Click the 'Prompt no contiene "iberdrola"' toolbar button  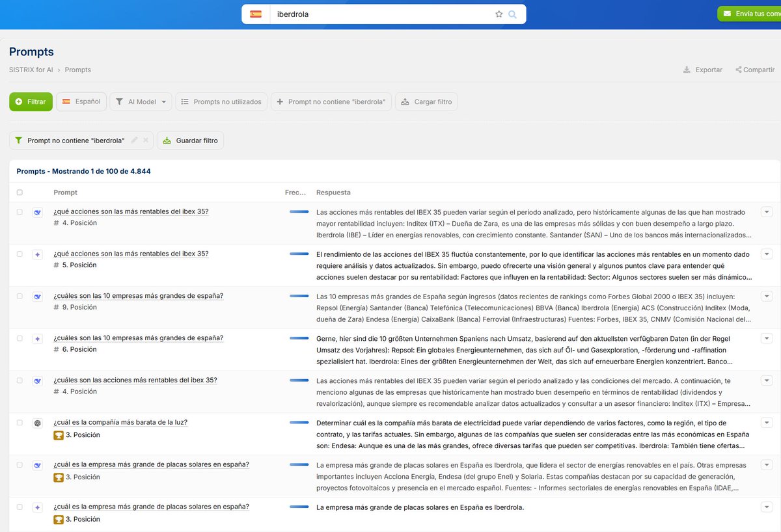pyautogui.click(x=331, y=101)
